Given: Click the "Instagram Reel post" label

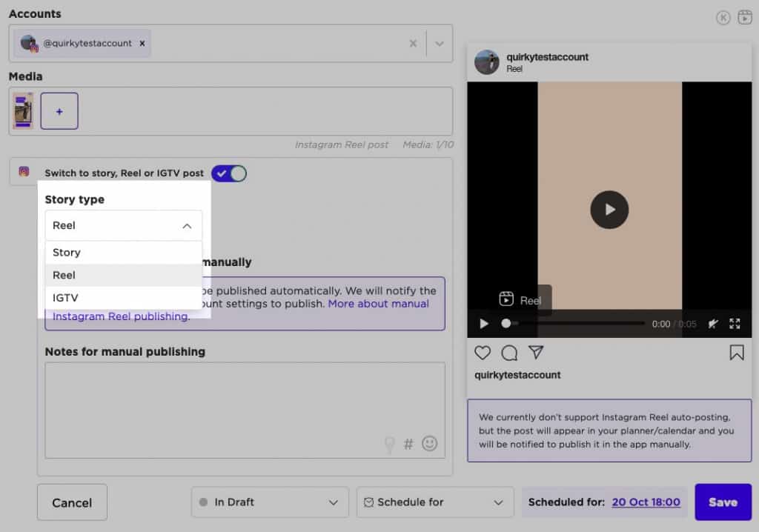Looking at the screenshot, I should point(342,144).
